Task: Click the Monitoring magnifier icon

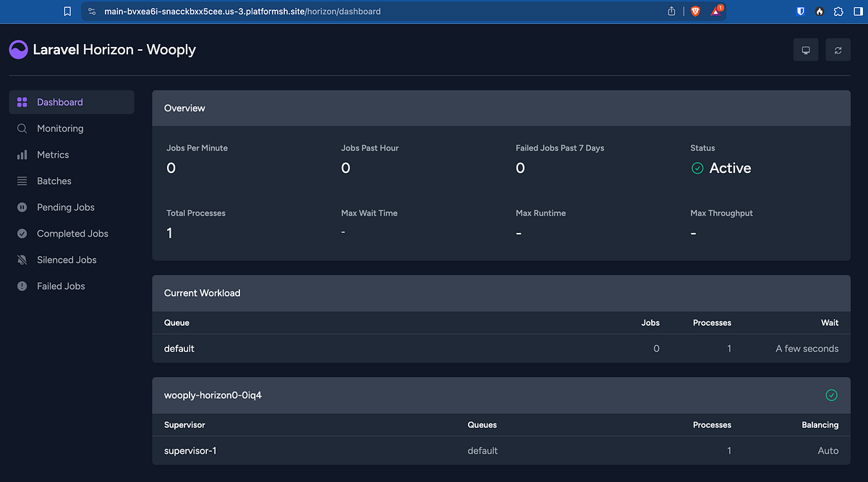Action: 22,128
